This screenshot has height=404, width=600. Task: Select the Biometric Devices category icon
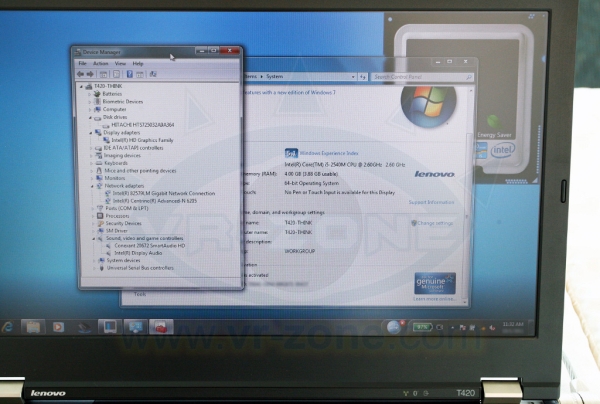(x=97, y=101)
